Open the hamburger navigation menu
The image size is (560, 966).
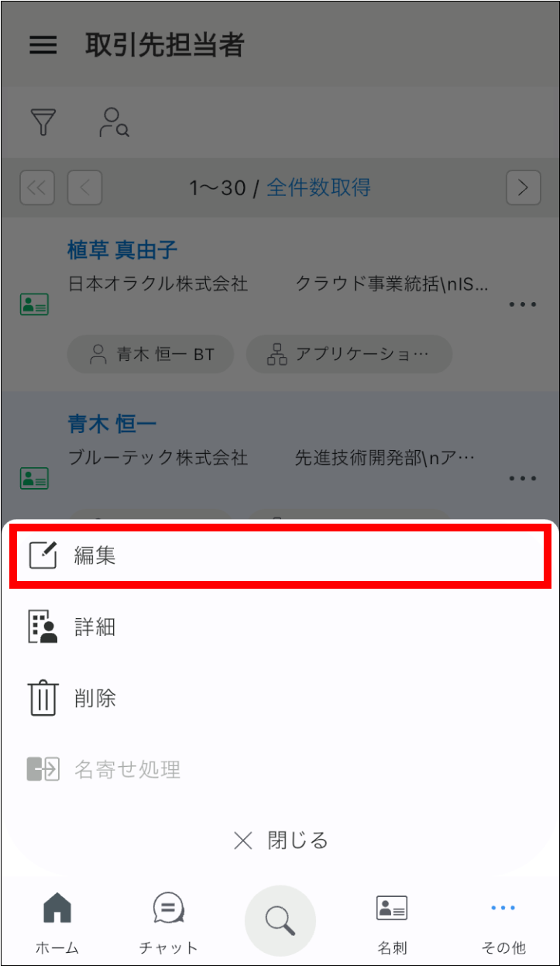pos(43,46)
